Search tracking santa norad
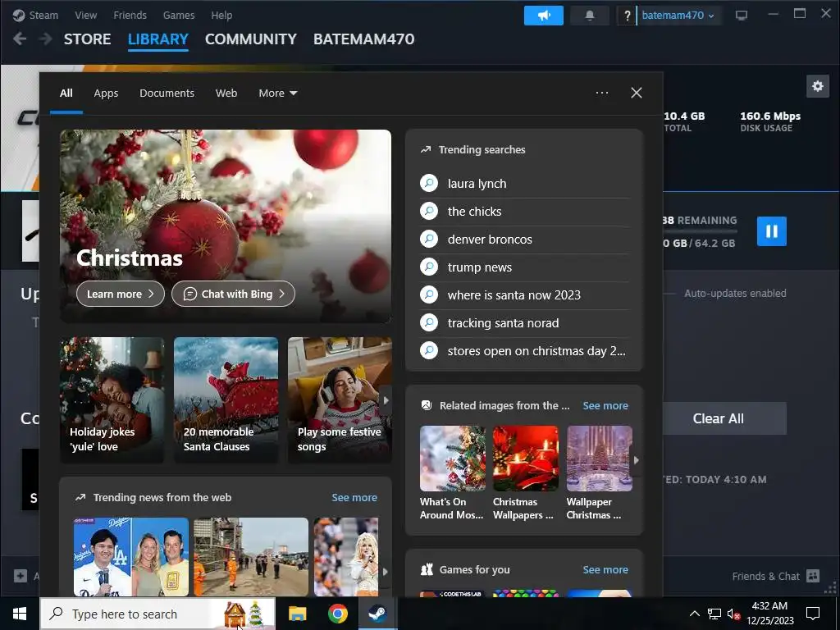Screen dimensions: 840x630 pos(524,323)
